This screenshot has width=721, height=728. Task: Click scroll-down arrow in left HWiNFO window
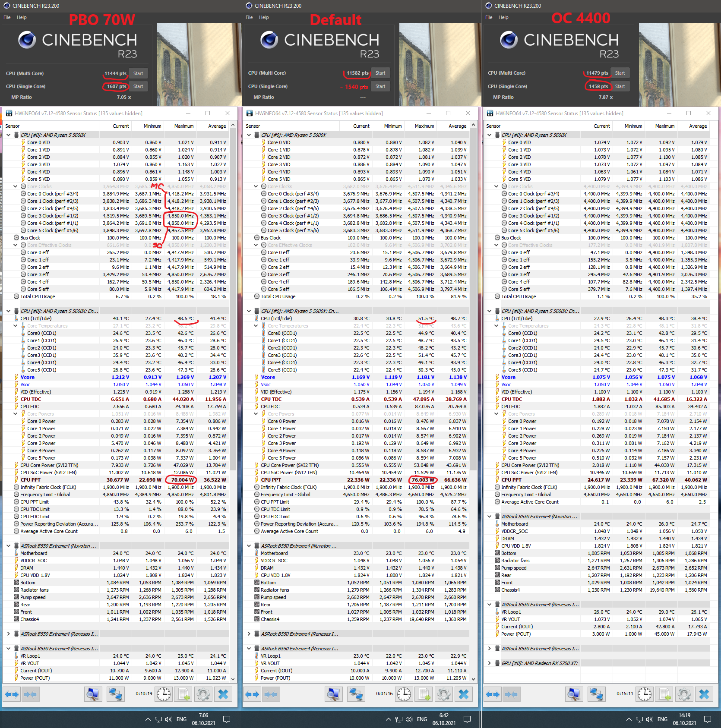pos(233,679)
